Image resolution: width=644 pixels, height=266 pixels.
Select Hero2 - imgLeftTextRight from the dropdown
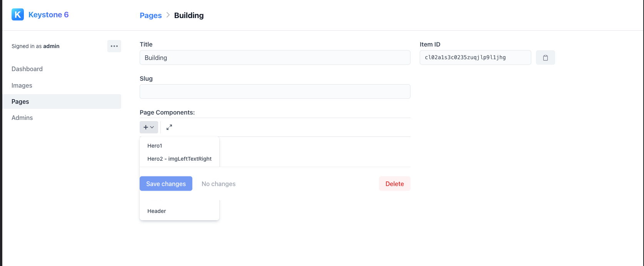[x=179, y=158]
